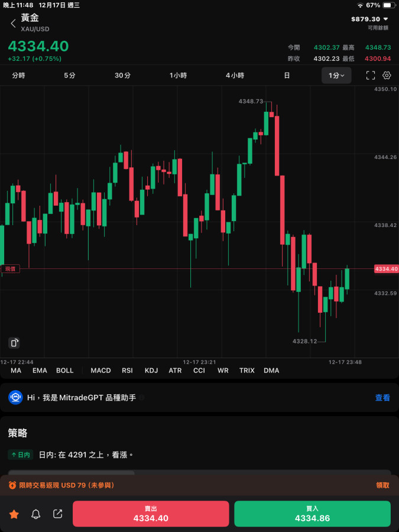The image size is (399, 532).
Task: Tap 日内: 在 4291 之上，看漲 strategy text
Action: (x=86, y=455)
